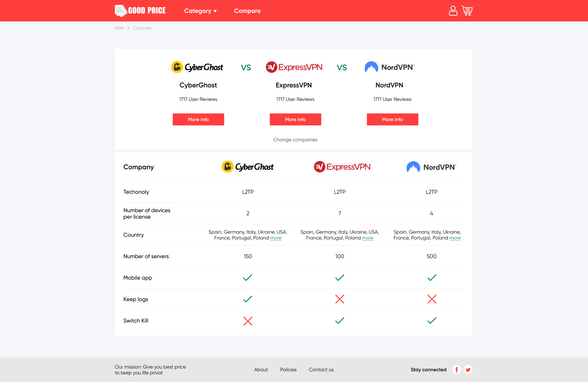588x382 pixels.
Task: Click CyberGhost Switch Kill red cross
Action: coord(248,321)
